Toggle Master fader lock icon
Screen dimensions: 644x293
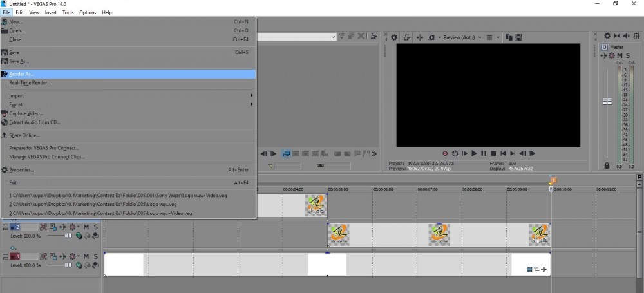tap(607, 165)
